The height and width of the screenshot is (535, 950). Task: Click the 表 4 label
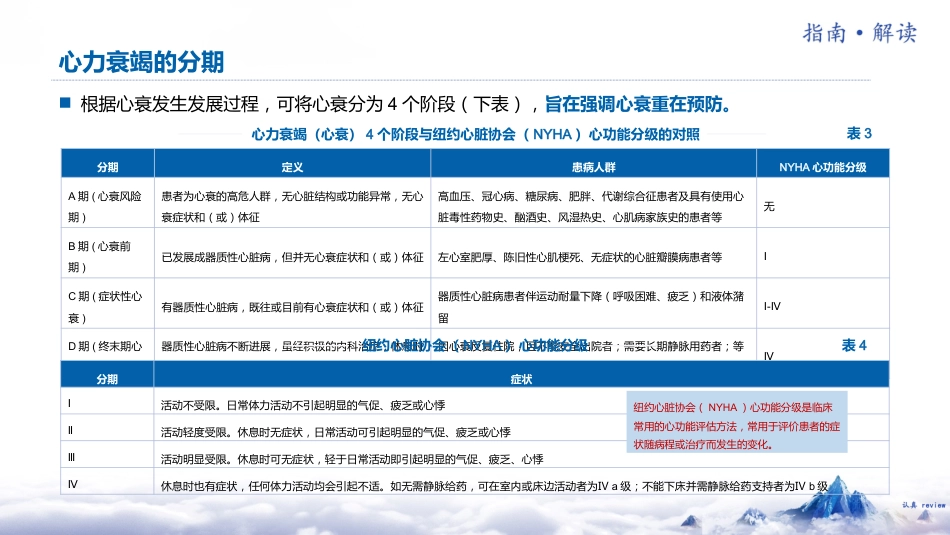click(854, 345)
